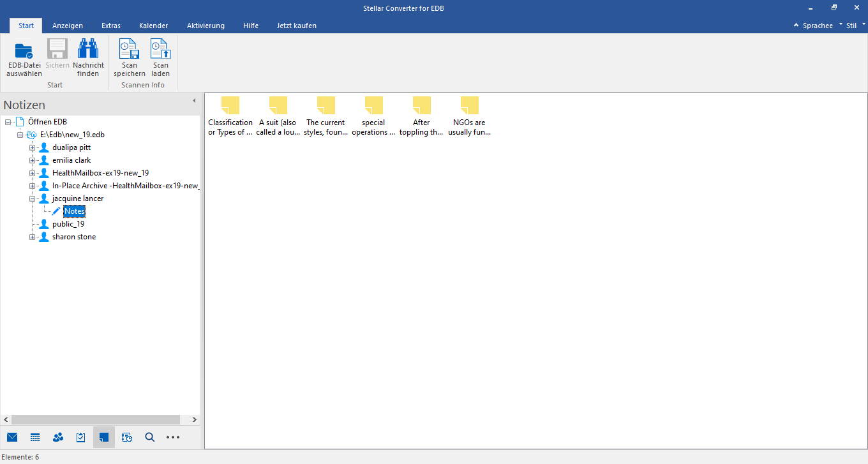This screenshot has height=464, width=868.
Task: Open tasks view clipboard icon
Action: click(x=81, y=437)
